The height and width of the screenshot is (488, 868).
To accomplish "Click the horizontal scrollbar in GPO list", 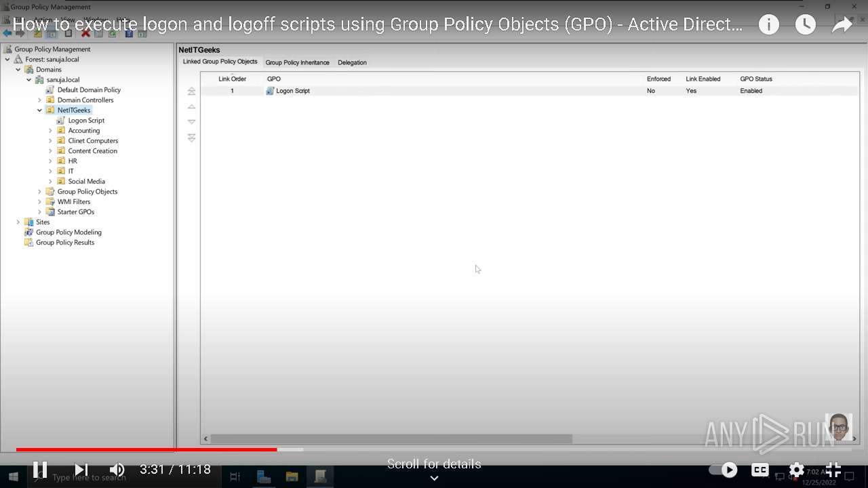I will tap(391, 439).
